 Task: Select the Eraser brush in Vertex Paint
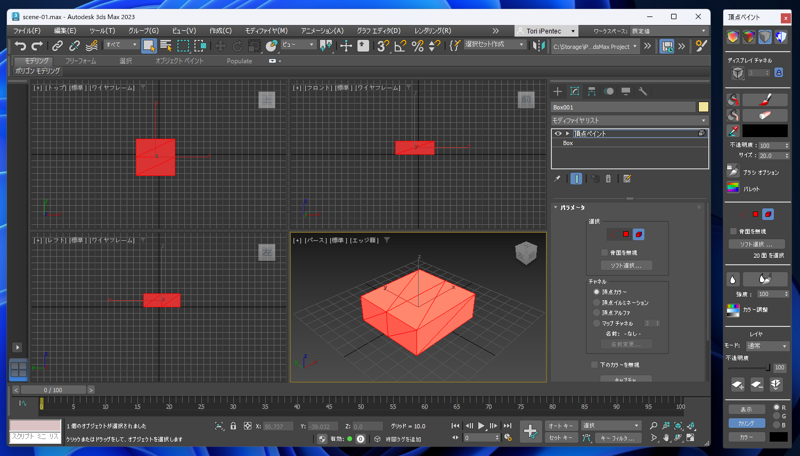(765, 115)
